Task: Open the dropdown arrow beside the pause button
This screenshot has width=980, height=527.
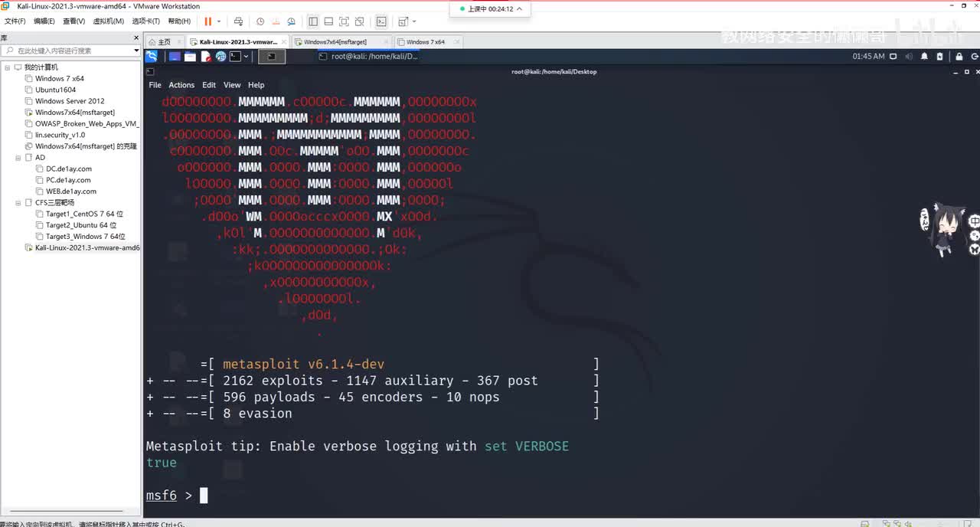Action: [219, 21]
